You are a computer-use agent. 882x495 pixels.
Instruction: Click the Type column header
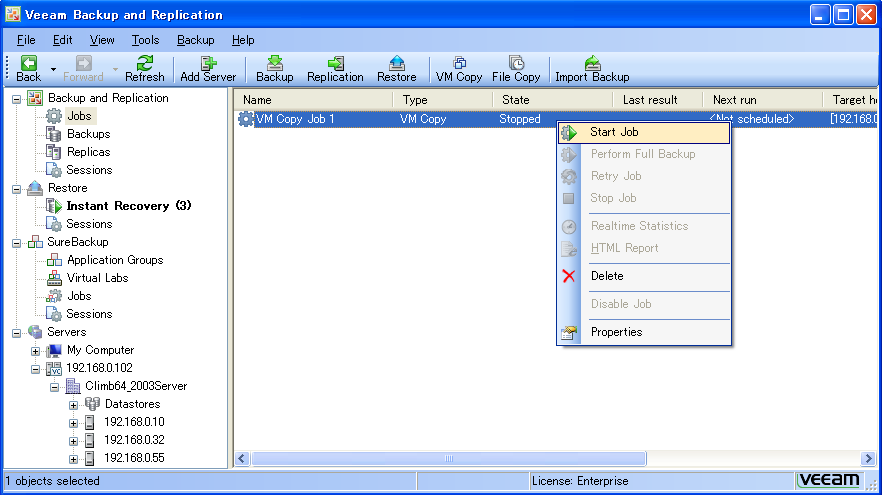[443, 100]
